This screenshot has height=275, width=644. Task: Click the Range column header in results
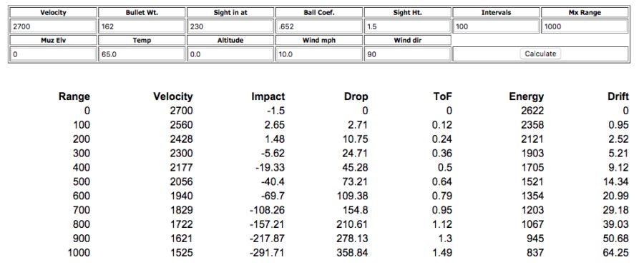tap(74, 96)
